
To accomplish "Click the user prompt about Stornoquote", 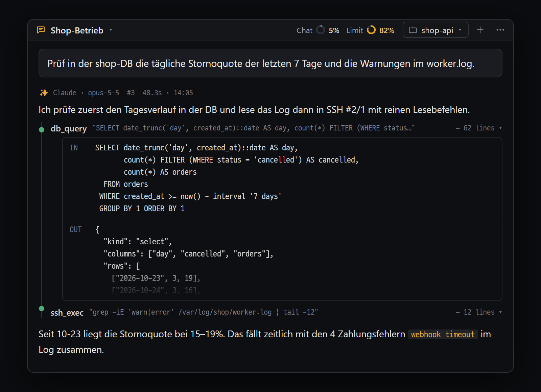I will pyautogui.click(x=270, y=63).
